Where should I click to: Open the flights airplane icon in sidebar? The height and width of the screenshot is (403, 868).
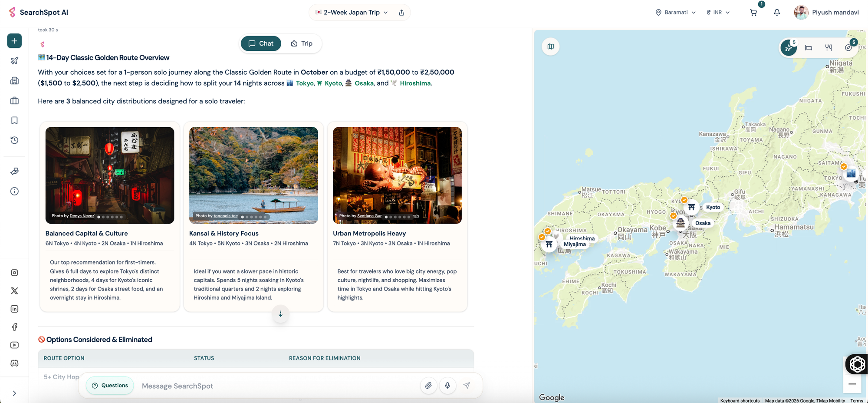14,61
